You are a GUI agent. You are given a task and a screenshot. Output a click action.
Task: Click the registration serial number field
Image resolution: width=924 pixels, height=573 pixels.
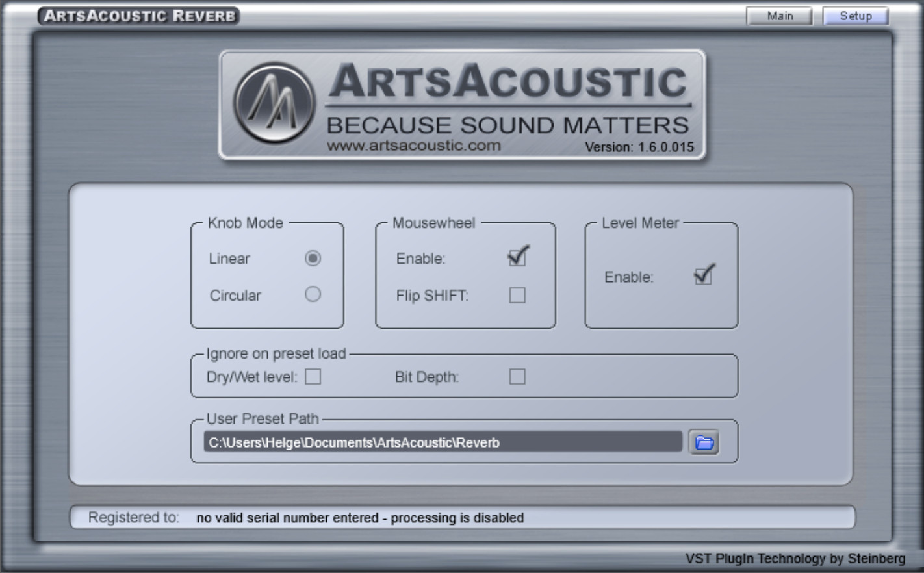click(463, 518)
